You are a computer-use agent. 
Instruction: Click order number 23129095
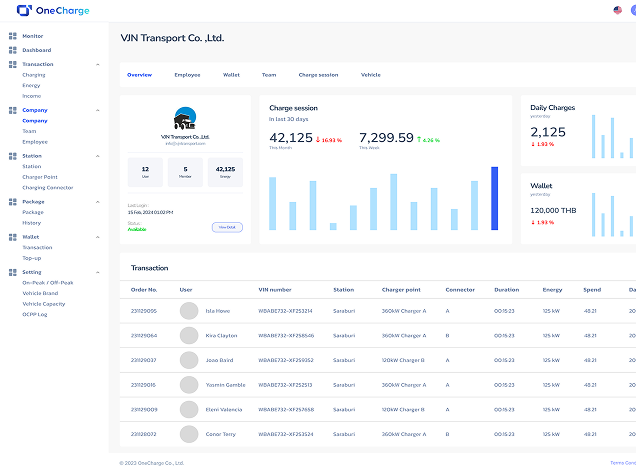[x=144, y=311]
